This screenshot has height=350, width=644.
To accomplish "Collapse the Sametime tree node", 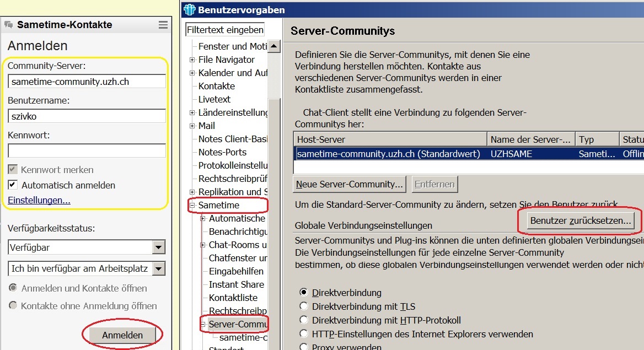I will (x=192, y=205).
